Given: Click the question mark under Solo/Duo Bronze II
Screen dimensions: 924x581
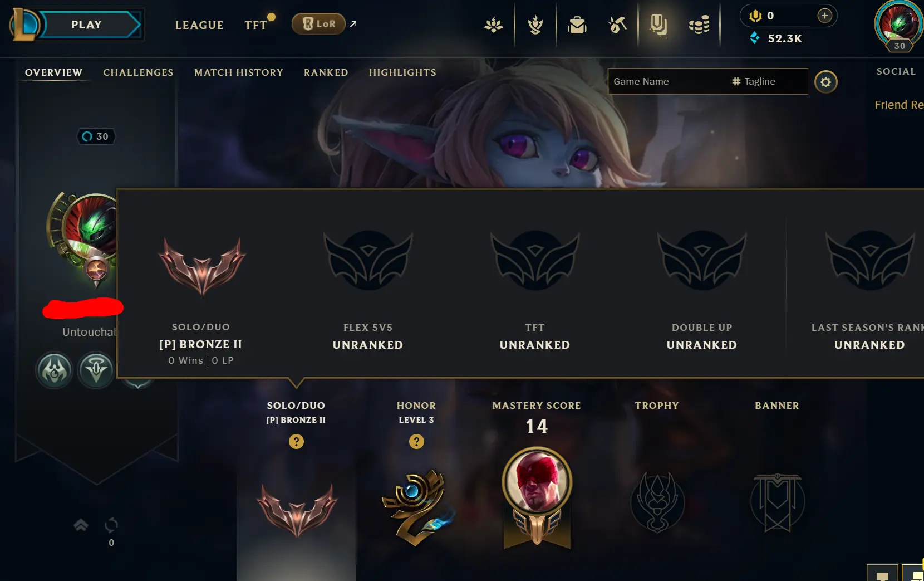Looking at the screenshot, I should tap(296, 442).
